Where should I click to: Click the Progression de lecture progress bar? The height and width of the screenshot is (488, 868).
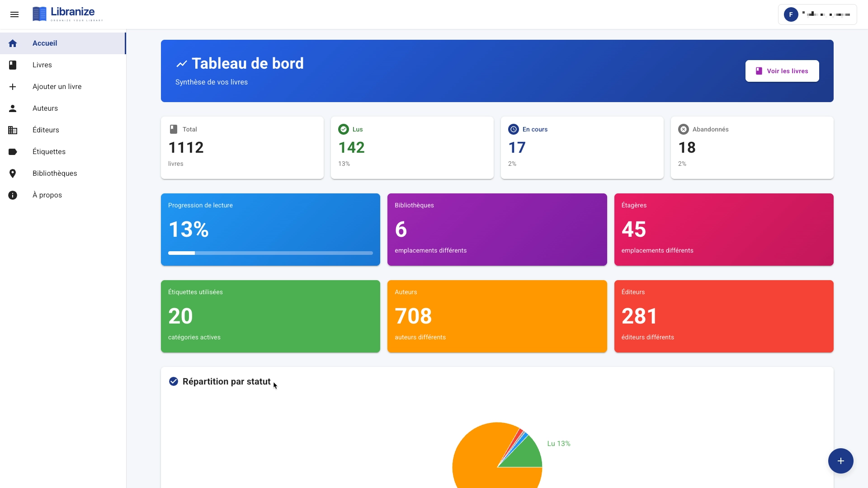click(270, 253)
